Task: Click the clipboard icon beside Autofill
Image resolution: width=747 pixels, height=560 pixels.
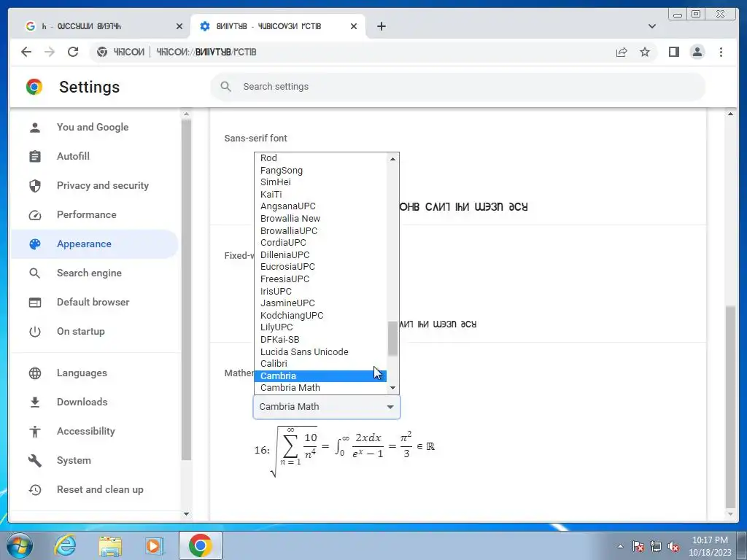Action: point(35,156)
